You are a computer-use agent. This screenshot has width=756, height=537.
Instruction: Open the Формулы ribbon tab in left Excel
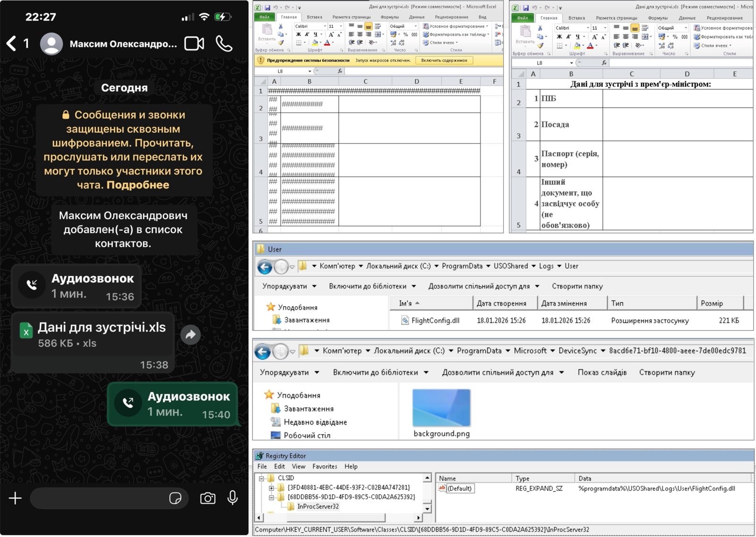coord(389,17)
